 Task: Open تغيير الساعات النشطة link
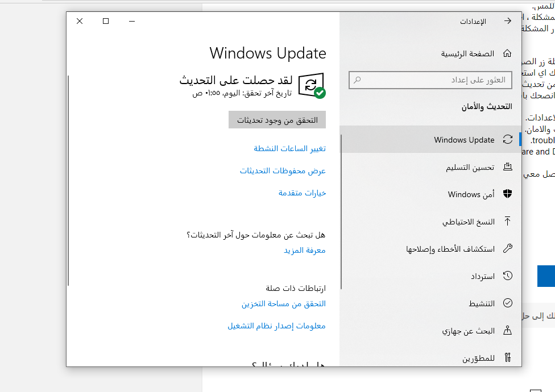coord(290,148)
